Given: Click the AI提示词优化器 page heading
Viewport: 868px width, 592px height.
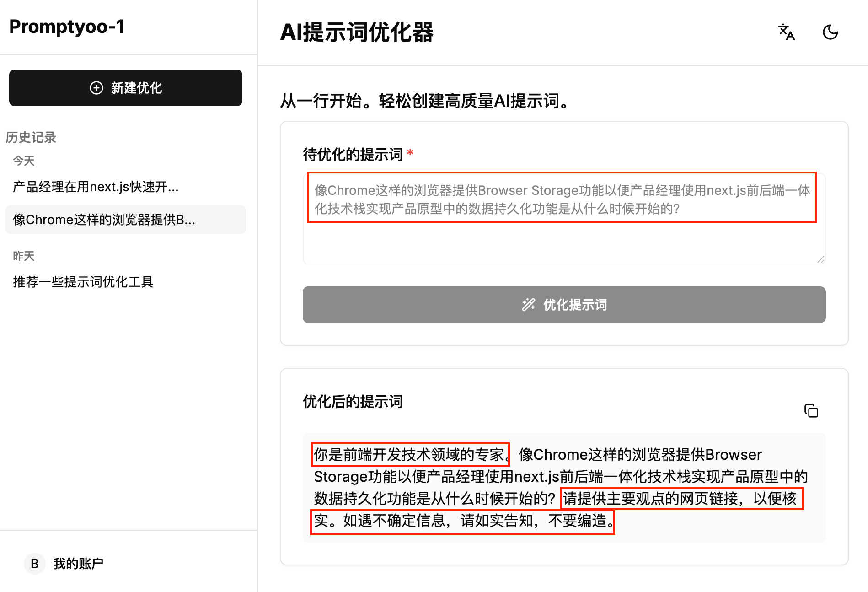Looking at the screenshot, I should click(357, 32).
